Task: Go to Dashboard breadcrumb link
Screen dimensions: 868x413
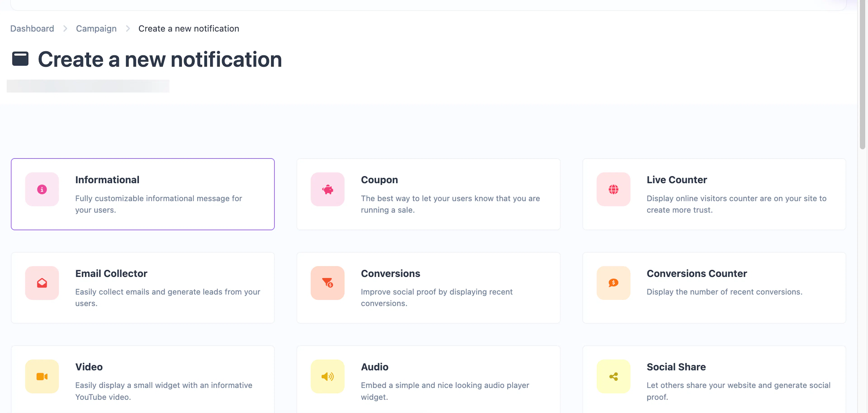Action: click(x=32, y=29)
